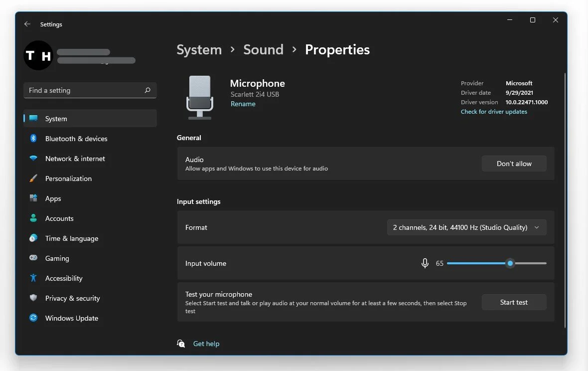This screenshot has width=588, height=371.
Task: Go to System via the breadcrumb trail
Action: pos(199,49)
